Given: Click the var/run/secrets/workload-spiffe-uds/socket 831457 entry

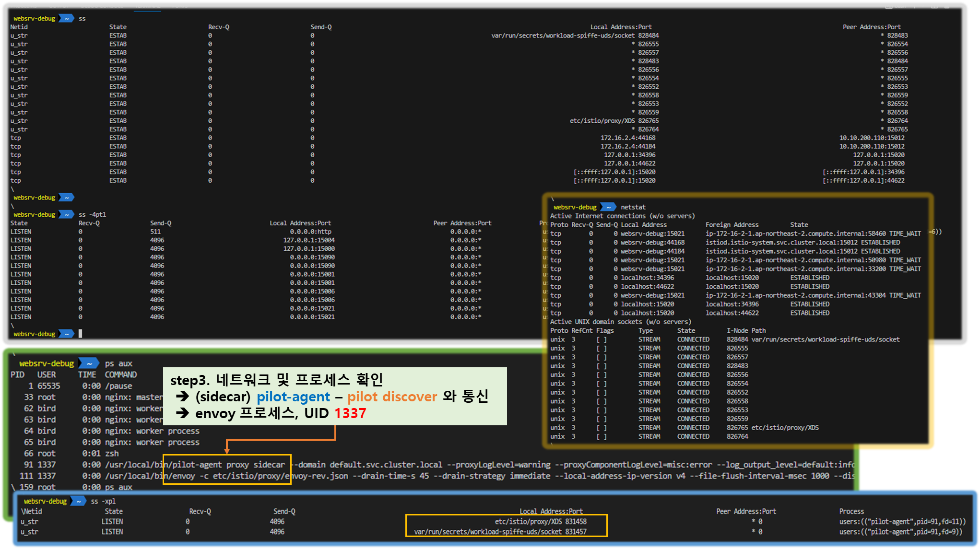Looking at the screenshot, I should [500, 532].
